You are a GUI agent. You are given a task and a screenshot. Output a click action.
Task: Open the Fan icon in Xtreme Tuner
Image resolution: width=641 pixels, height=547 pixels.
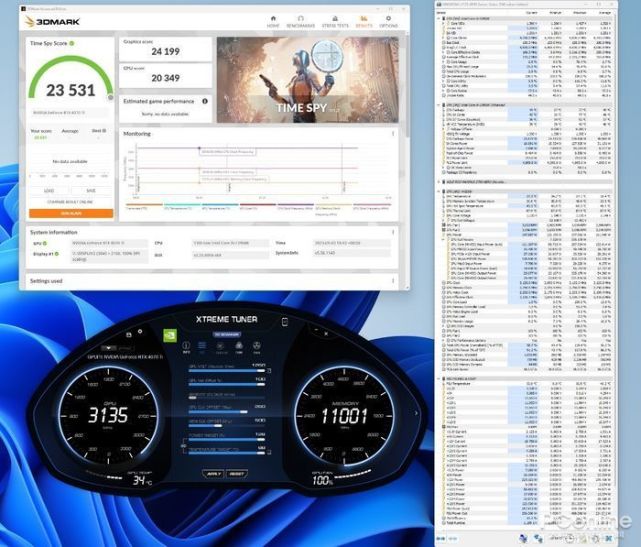pyautogui.click(x=239, y=347)
